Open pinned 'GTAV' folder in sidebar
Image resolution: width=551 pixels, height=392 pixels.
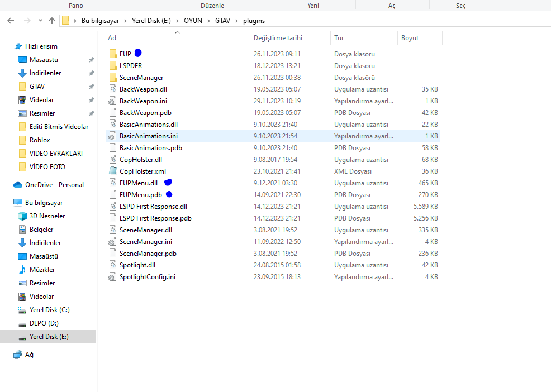tap(37, 87)
